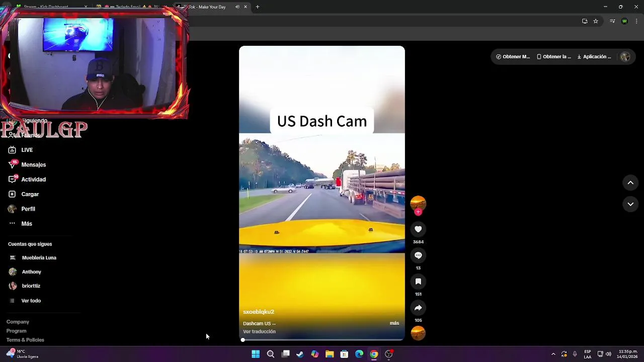Like the US Dash Cam video

[418, 229]
